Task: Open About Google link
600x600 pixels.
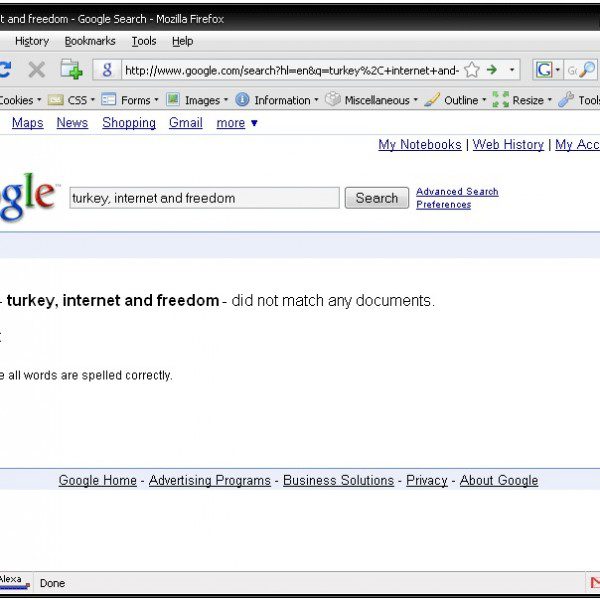Action: pyautogui.click(x=499, y=480)
